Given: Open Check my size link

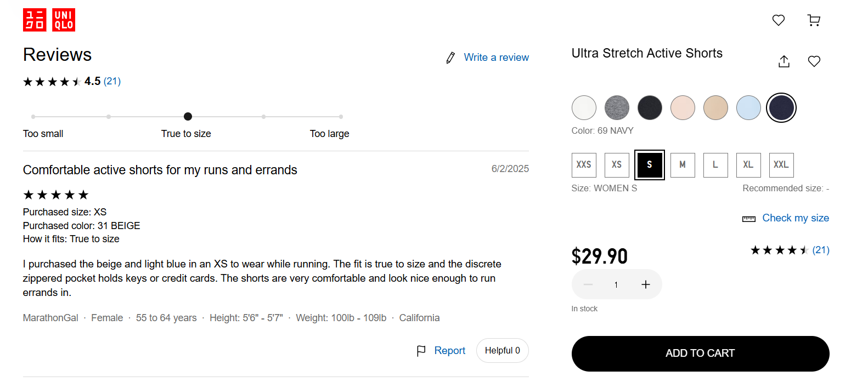Looking at the screenshot, I should [x=796, y=218].
